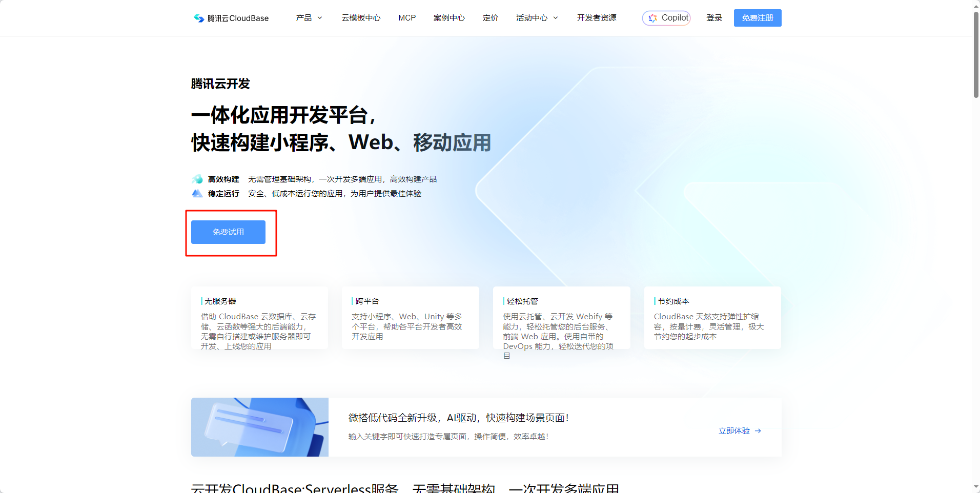This screenshot has height=493, width=980.
Task: Click the 立即体验 link
Action: pyautogui.click(x=740, y=431)
